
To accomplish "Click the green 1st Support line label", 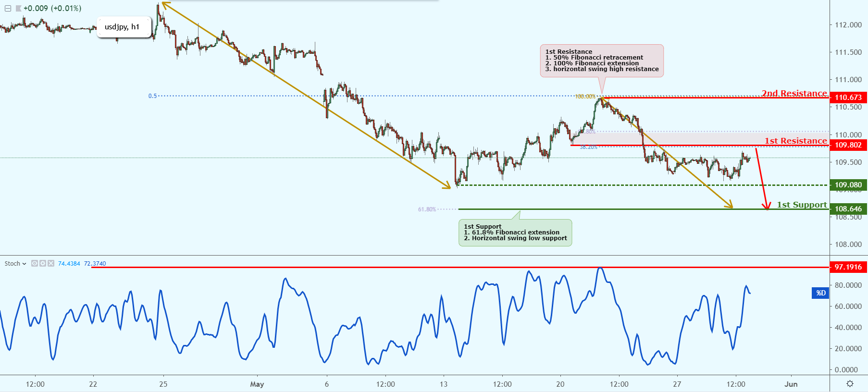I will [802, 205].
